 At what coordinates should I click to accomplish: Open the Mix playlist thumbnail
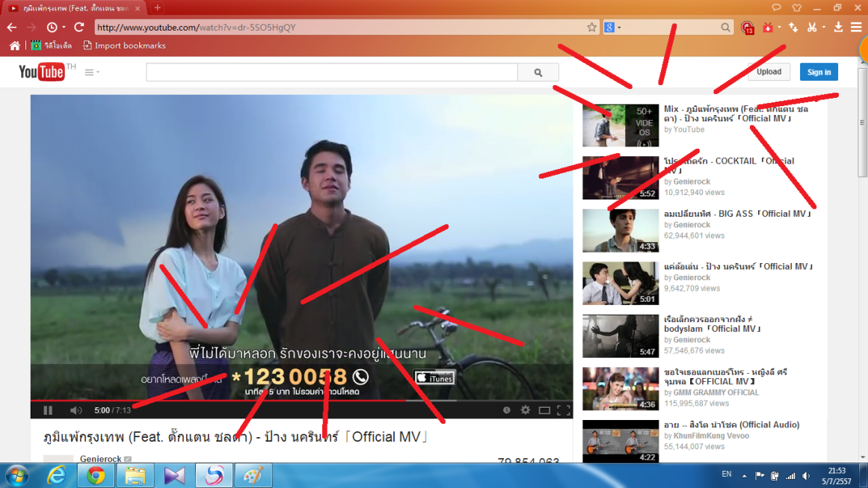click(621, 126)
